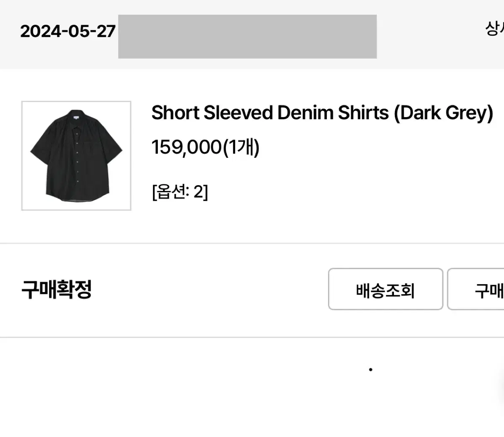Tap the small dot indicator near bottom
504x437 pixels.
[370, 369]
